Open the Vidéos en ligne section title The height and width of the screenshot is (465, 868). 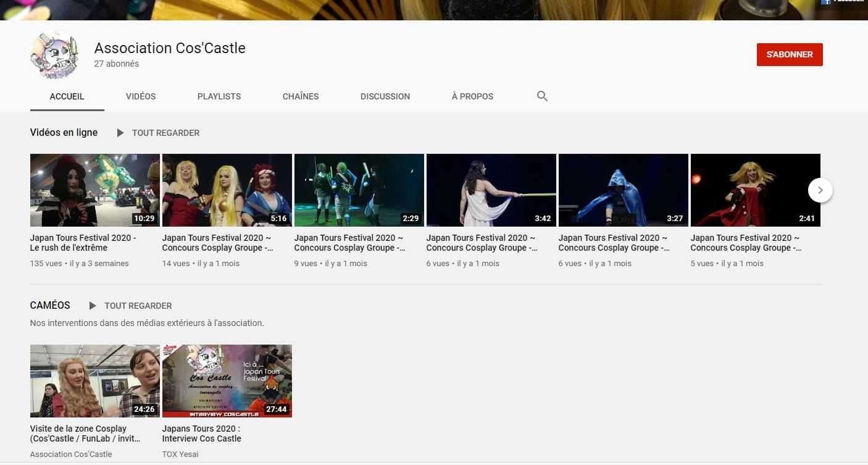click(x=64, y=132)
